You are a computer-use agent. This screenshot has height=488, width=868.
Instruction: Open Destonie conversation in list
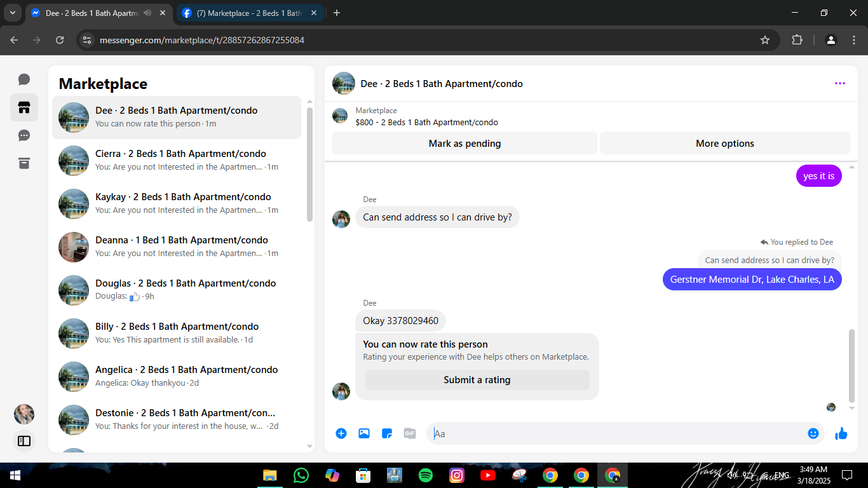pyautogui.click(x=177, y=419)
